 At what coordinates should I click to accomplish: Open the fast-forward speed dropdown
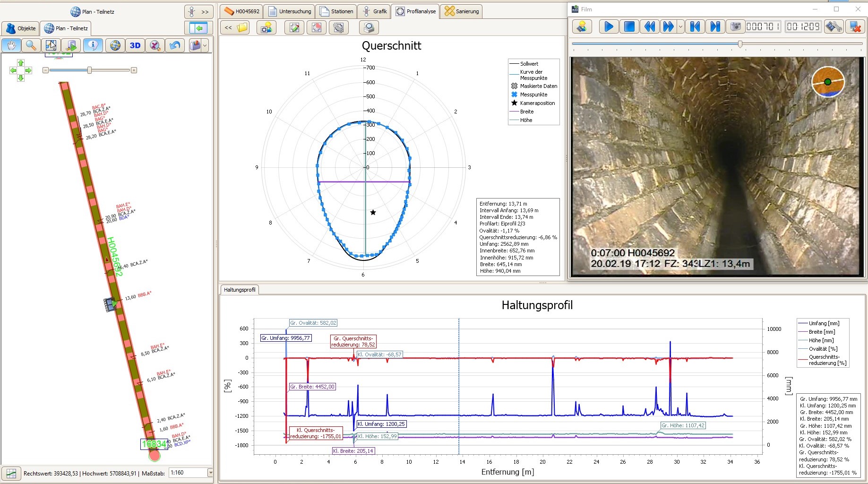(680, 27)
